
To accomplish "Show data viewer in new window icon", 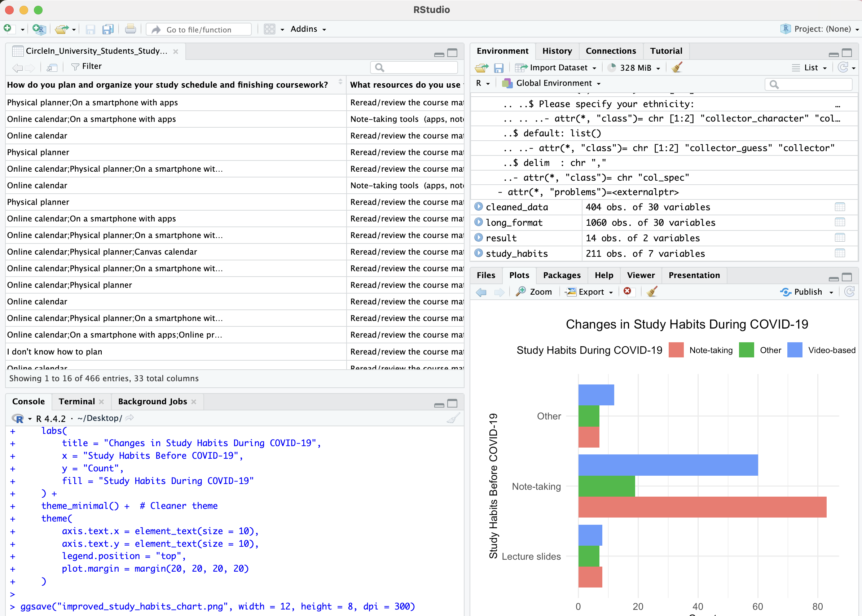I will (x=52, y=67).
